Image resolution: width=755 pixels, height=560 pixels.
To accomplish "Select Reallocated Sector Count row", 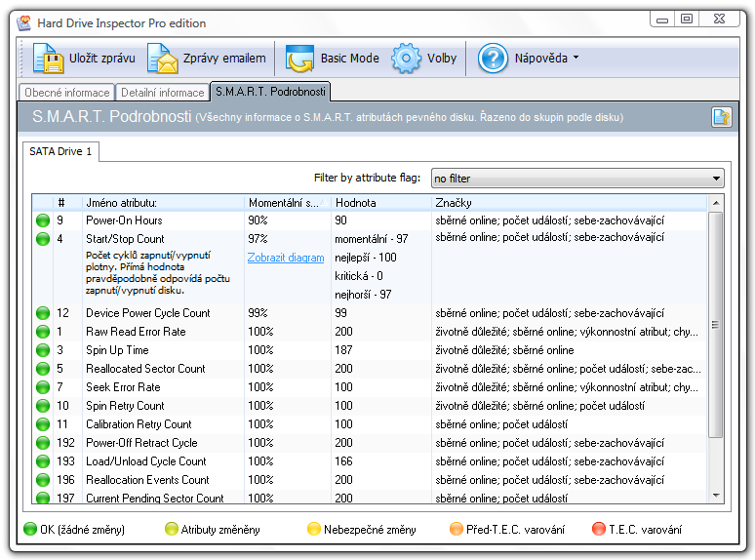I will coord(370,369).
